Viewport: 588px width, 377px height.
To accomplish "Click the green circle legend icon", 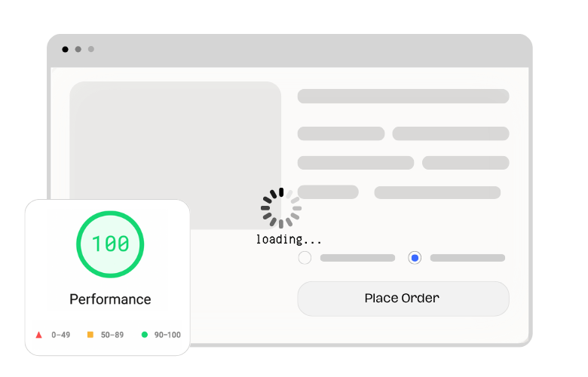I will click(144, 335).
